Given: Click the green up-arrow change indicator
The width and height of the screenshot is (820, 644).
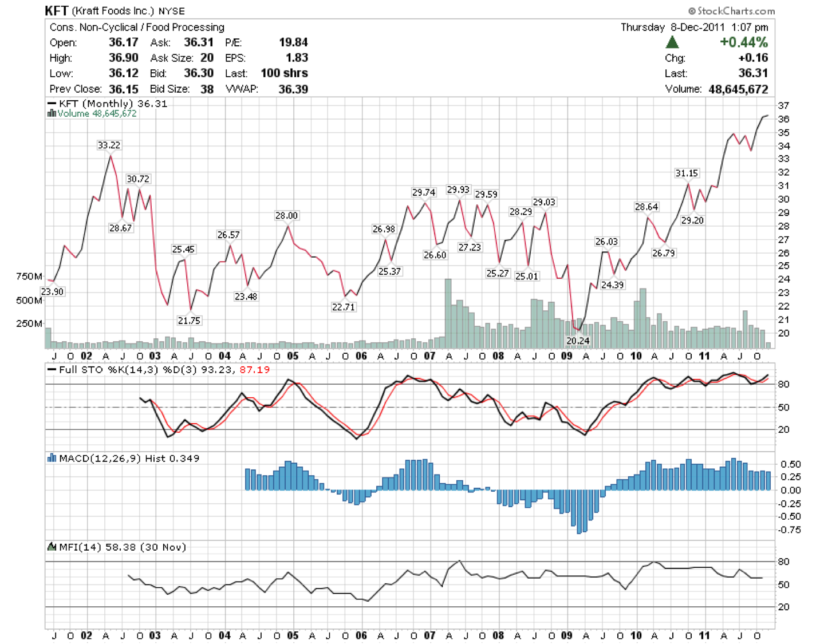Looking at the screenshot, I should coord(672,42).
